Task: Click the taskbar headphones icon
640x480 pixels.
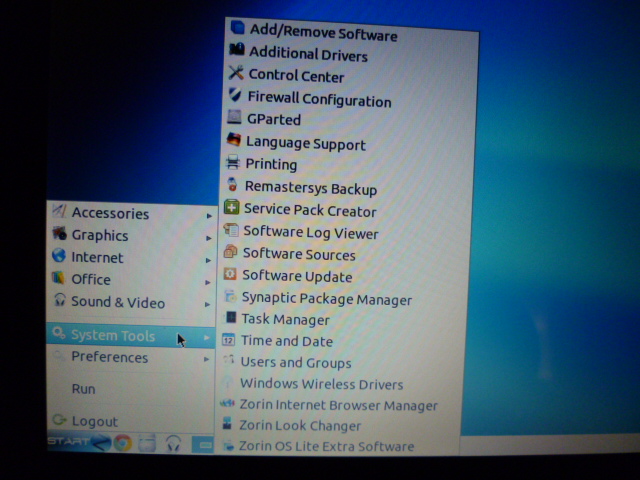Action: click(x=173, y=443)
